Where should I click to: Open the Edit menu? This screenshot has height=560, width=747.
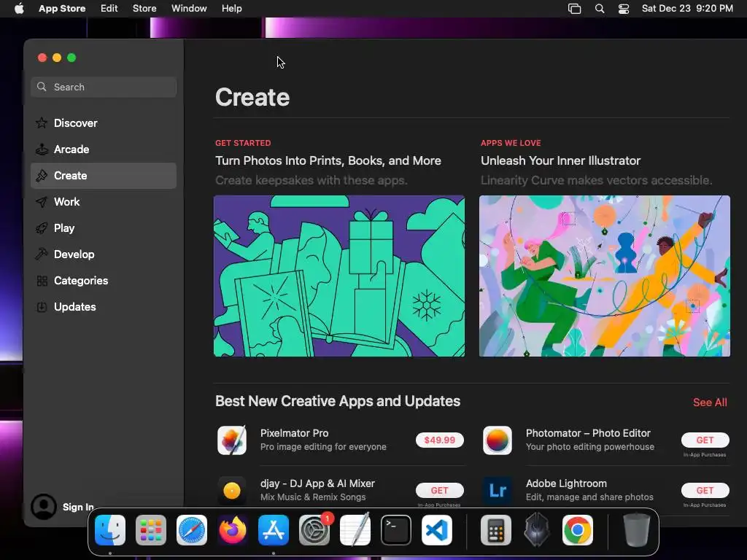(x=109, y=9)
